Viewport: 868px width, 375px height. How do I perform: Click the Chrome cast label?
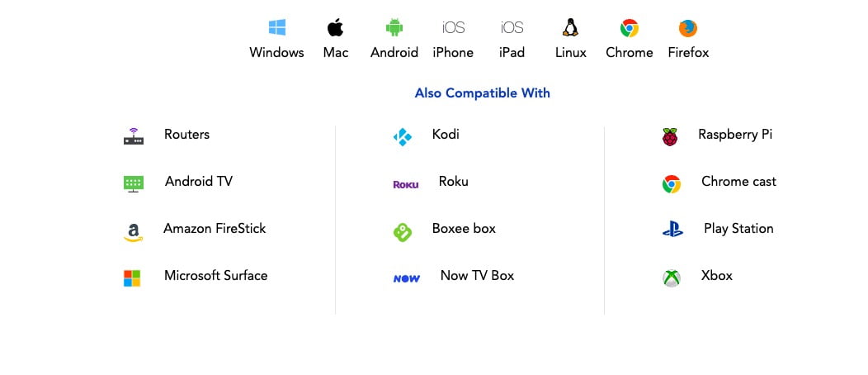coord(738,182)
